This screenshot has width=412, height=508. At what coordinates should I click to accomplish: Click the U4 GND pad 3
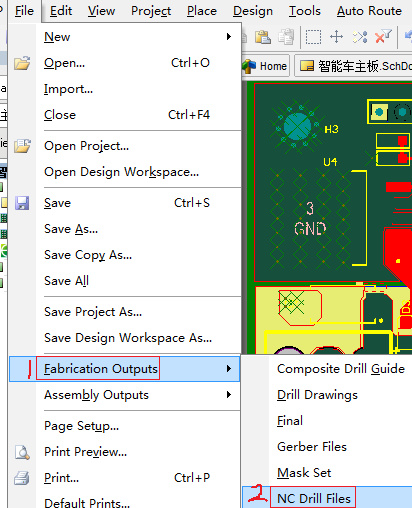coord(310,219)
